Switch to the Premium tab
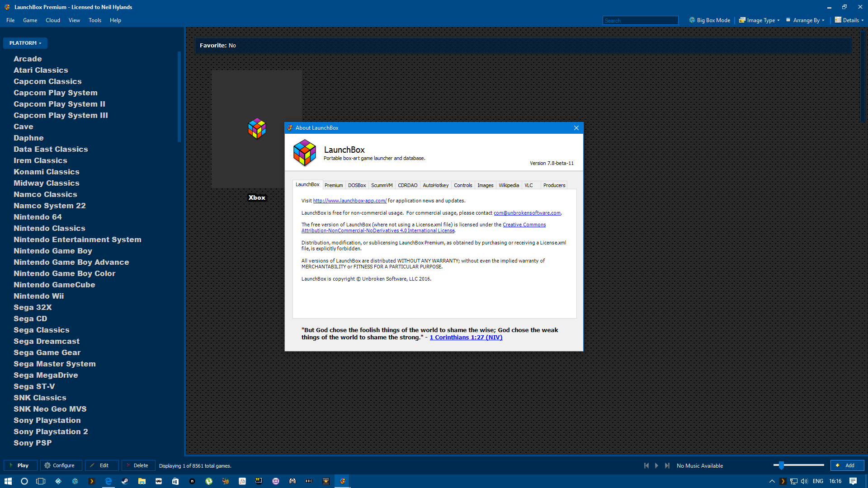 click(x=334, y=185)
